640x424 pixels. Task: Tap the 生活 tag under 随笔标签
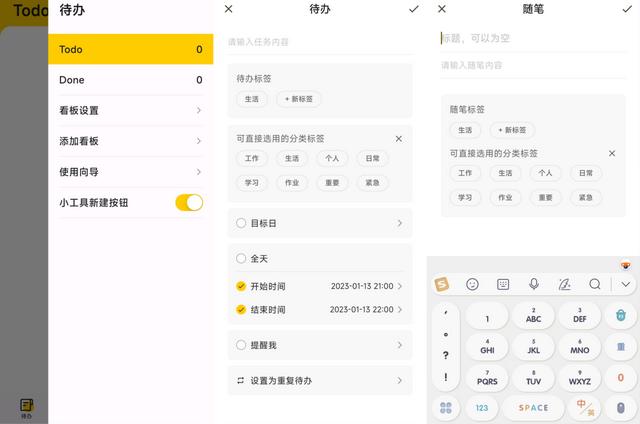click(x=465, y=130)
